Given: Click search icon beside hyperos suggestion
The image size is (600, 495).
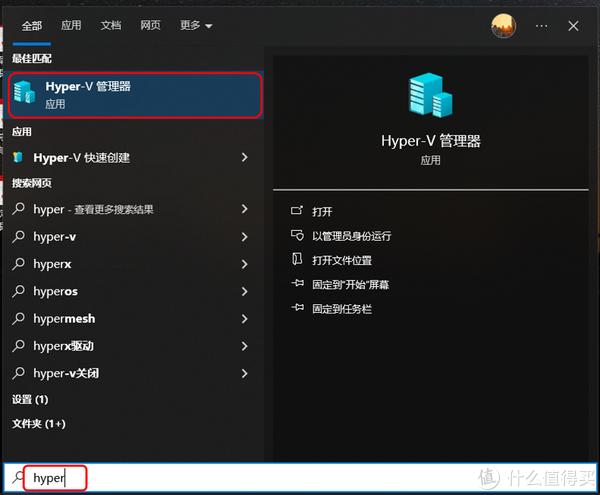Looking at the screenshot, I should [x=18, y=291].
